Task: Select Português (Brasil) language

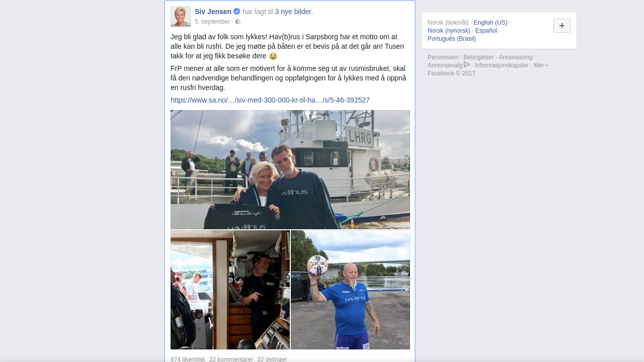Action: tap(452, 39)
